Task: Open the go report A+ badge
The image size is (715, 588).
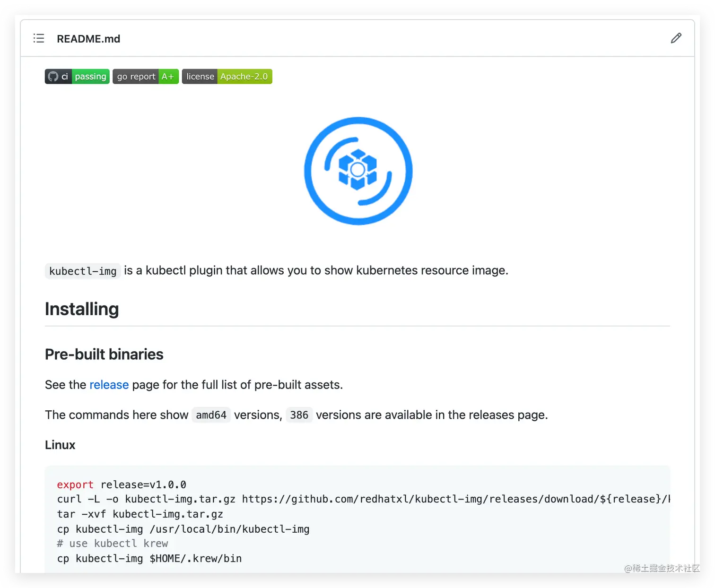Action: 146,77
